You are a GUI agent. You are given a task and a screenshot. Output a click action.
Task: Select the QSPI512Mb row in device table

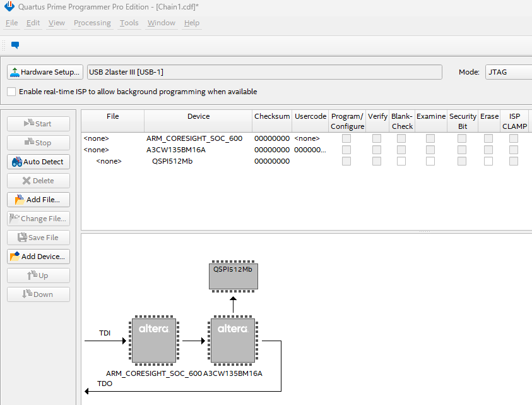[x=167, y=161]
